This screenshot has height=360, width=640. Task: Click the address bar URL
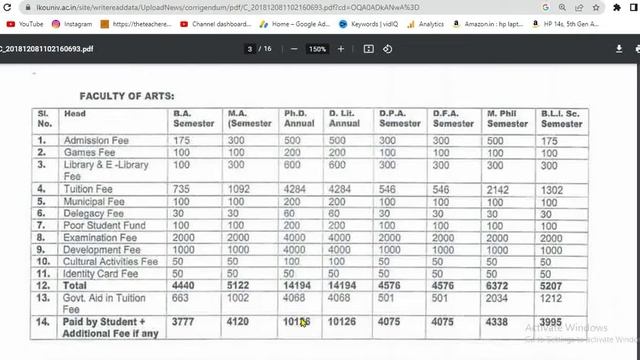(x=228, y=7)
